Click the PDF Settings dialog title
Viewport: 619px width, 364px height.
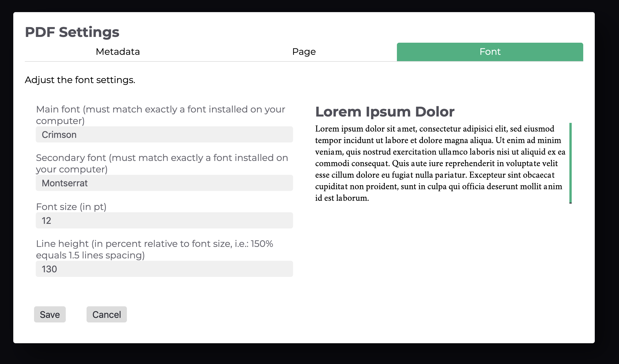point(72,32)
